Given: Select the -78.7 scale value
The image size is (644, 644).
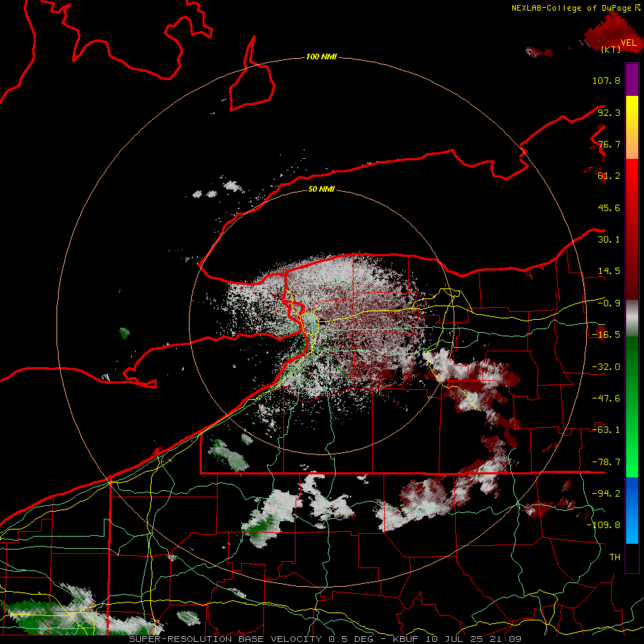Looking at the screenshot, I should 606,462.
